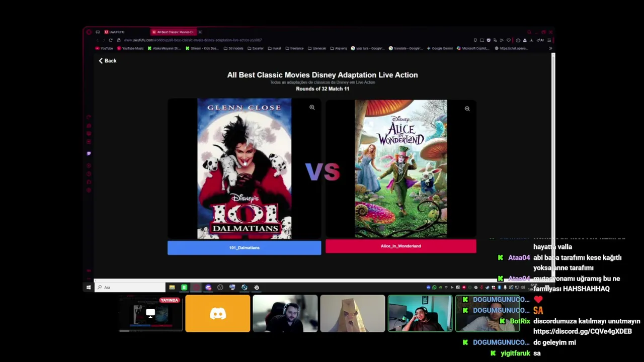Open the izlenecek bookmark folder

point(317,48)
